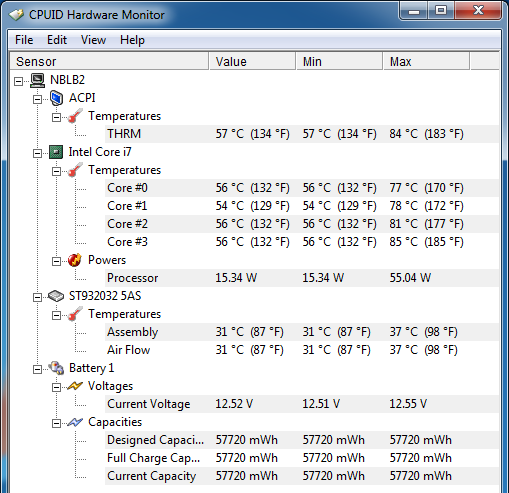The image size is (509, 493).
Task: Click the Intel Core i7 chip icon
Action: click(x=56, y=152)
